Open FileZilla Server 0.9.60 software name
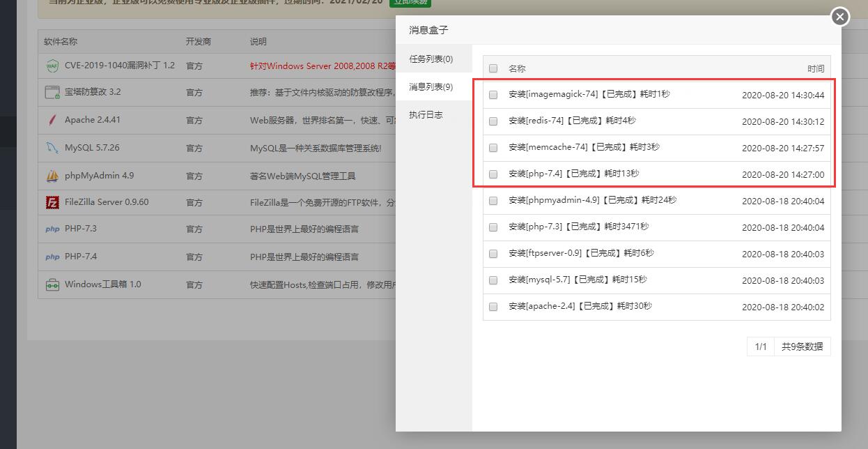 tap(107, 202)
